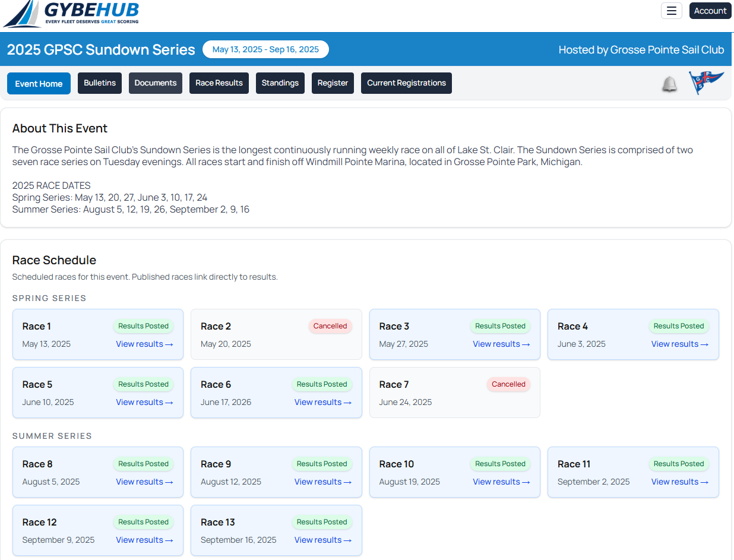Open the Register tab
The height and width of the screenshot is (560, 734).
[333, 83]
